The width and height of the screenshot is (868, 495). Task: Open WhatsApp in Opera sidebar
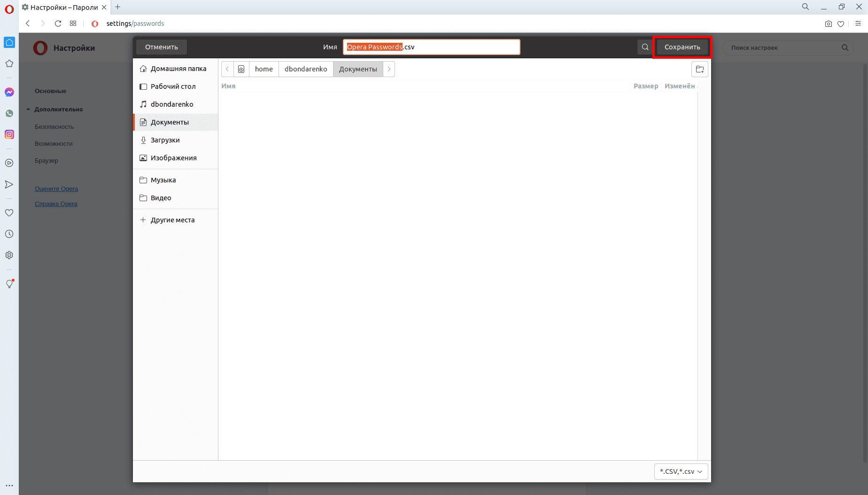(x=9, y=113)
